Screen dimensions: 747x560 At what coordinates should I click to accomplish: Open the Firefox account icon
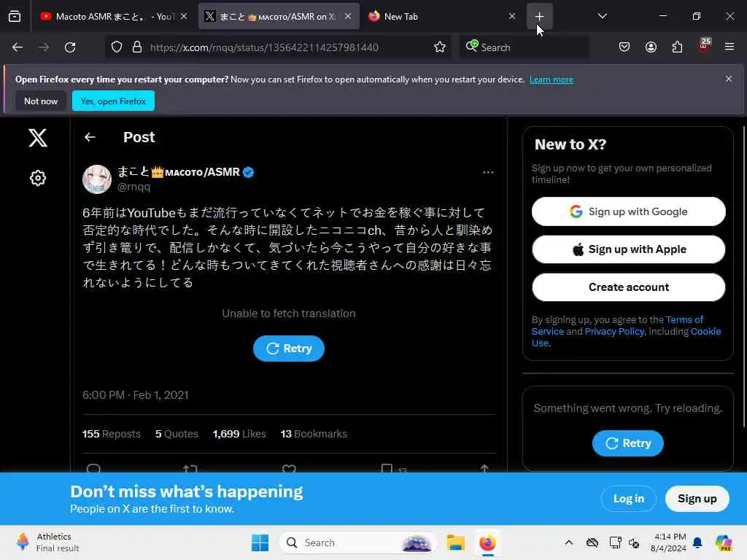(651, 47)
